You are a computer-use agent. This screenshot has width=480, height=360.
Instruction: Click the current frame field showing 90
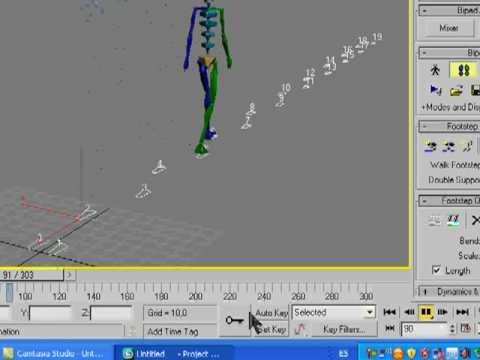pyautogui.click(x=425, y=329)
